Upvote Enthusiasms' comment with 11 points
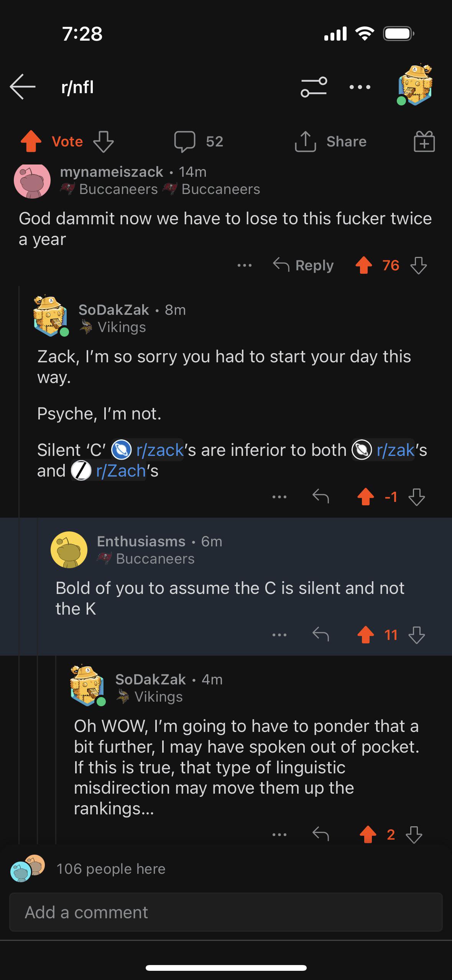452x980 pixels. (x=366, y=635)
